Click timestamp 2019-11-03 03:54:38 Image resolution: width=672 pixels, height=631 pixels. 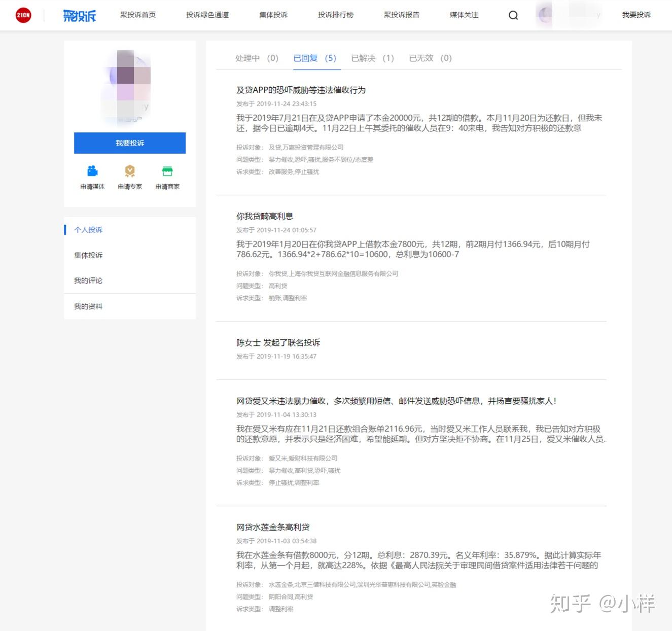coord(287,541)
